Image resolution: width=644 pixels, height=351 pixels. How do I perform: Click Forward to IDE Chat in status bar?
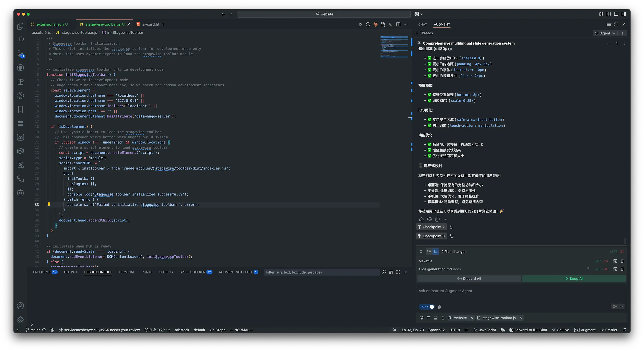coord(528,330)
